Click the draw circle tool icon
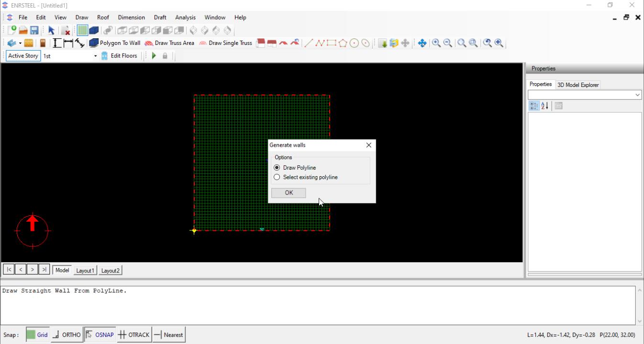644x344 pixels. point(354,43)
